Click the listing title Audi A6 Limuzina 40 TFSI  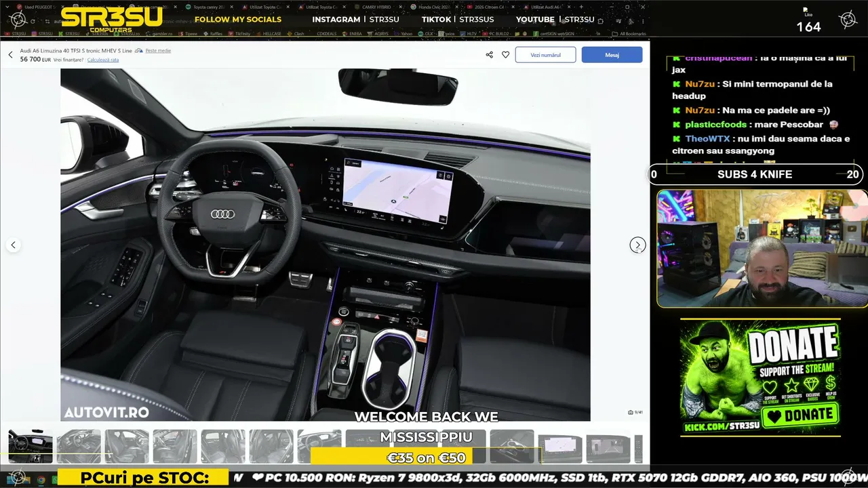76,51
